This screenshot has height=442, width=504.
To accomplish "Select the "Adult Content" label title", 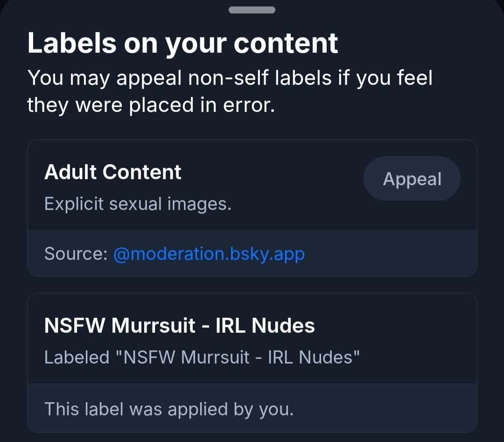I will (113, 172).
